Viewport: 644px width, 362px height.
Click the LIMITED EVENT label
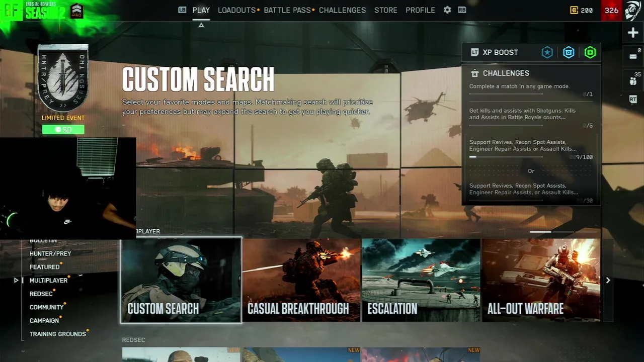63,118
